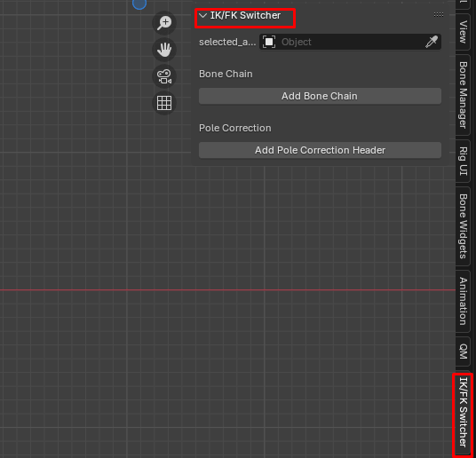476x458 pixels.
Task: Open the View sidebar tab
Action: 463,32
